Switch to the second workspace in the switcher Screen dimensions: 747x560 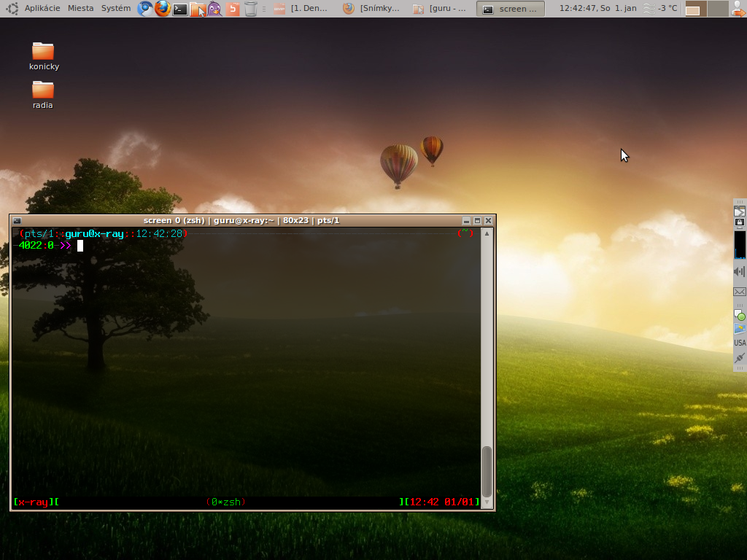pos(718,9)
